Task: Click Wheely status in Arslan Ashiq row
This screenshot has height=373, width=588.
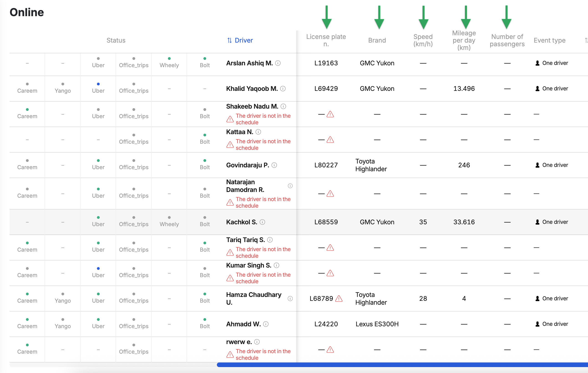Action: tap(169, 63)
